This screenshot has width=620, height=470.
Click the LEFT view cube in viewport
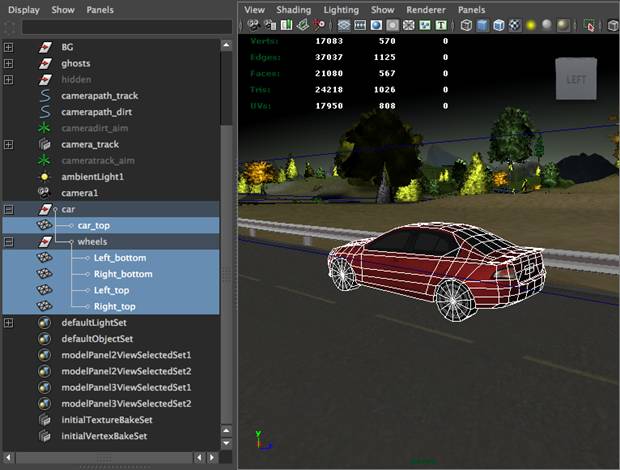click(576, 79)
